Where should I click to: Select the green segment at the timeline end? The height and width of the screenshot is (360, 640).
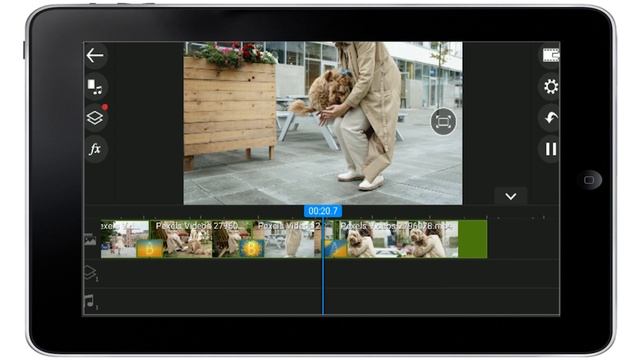click(473, 239)
